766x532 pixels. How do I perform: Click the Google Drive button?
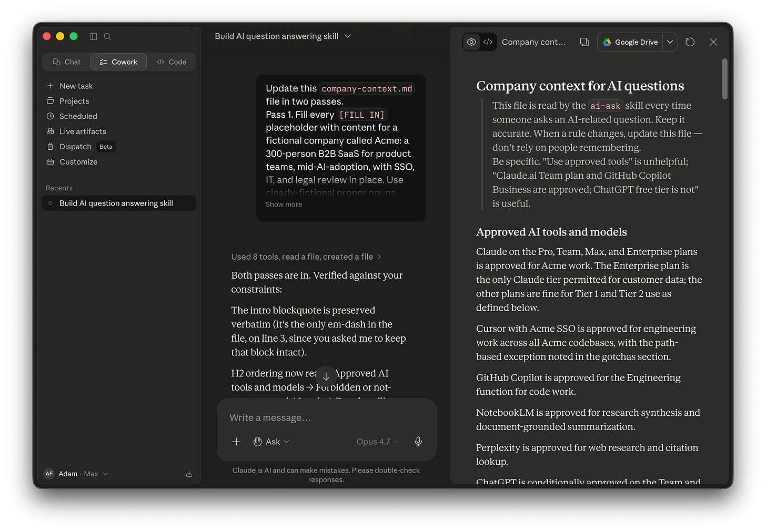pos(630,42)
